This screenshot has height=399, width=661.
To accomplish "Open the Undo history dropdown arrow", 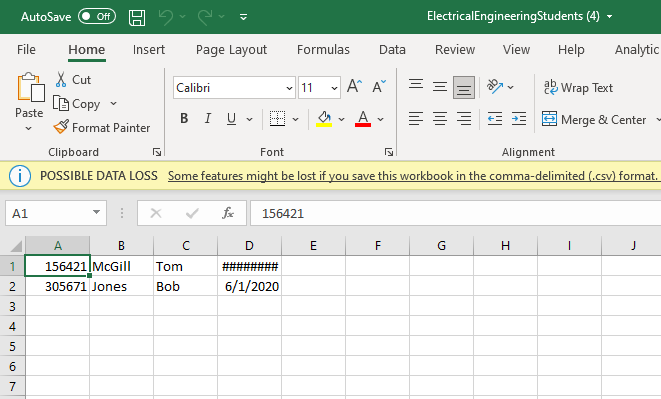I will click(183, 16).
